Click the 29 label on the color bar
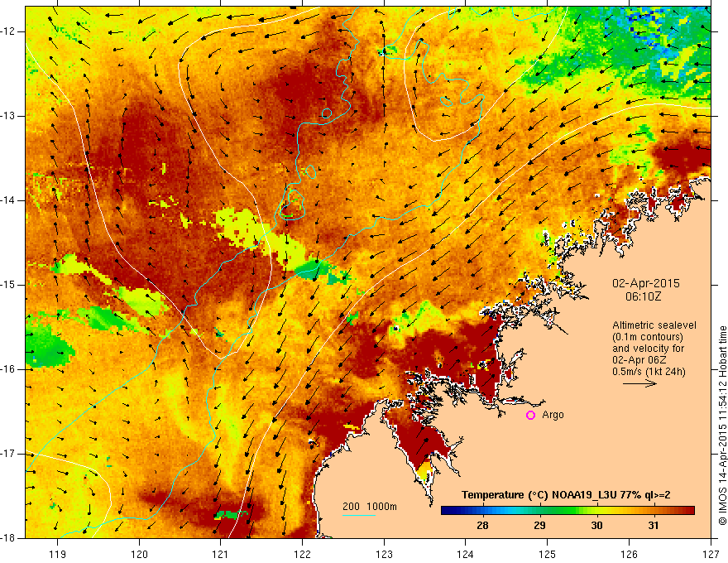728x563 pixels. pos(539,526)
